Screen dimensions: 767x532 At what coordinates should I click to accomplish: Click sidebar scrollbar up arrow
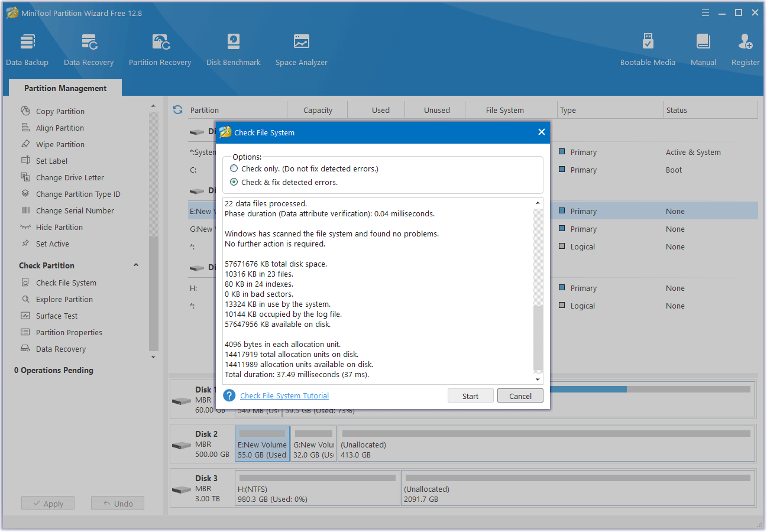(x=154, y=106)
